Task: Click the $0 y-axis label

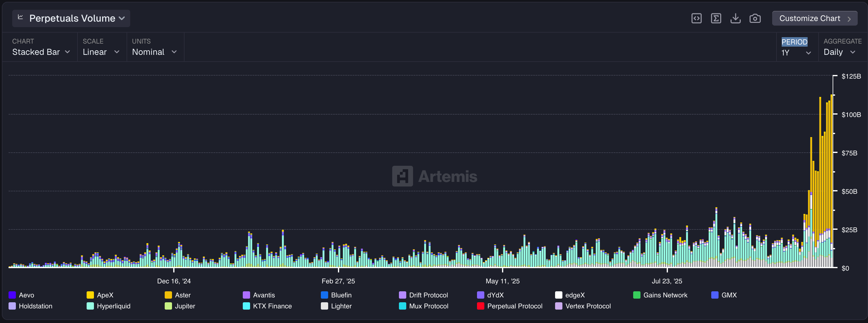Action: pos(845,268)
